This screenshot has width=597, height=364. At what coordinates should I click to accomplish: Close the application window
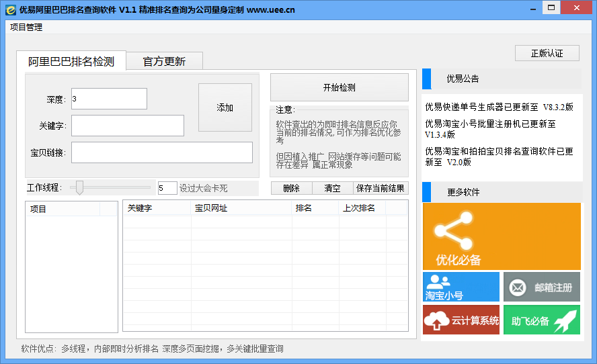pos(576,8)
